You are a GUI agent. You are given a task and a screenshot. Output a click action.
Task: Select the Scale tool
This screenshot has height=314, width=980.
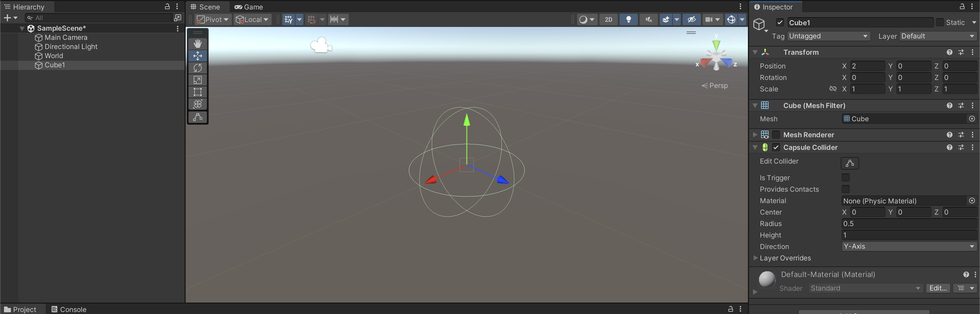pyautogui.click(x=197, y=80)
